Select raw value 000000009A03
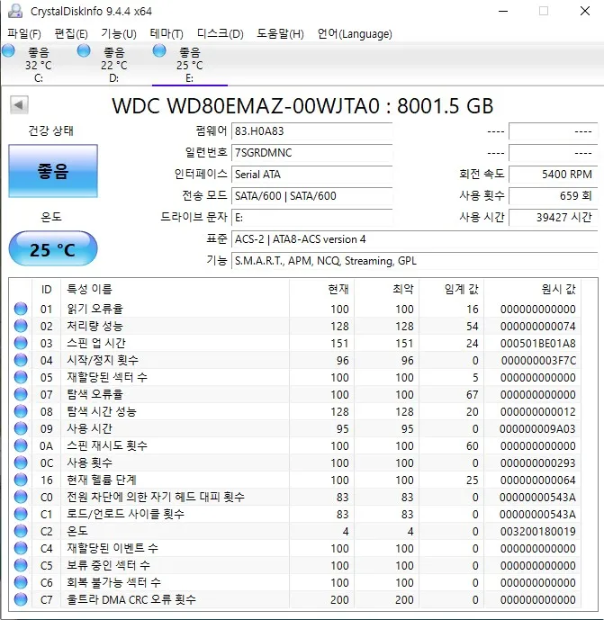This screenshot has width=604, height=624. point(538,429)
